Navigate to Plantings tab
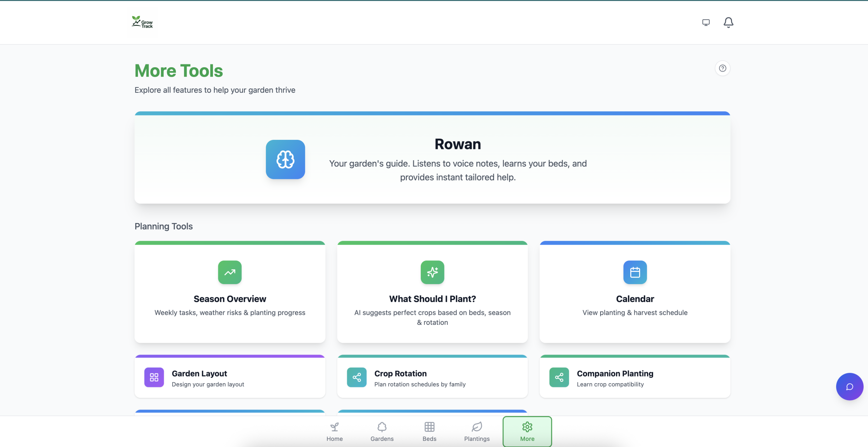Screen dimensions: 868x447 (477, 431)
